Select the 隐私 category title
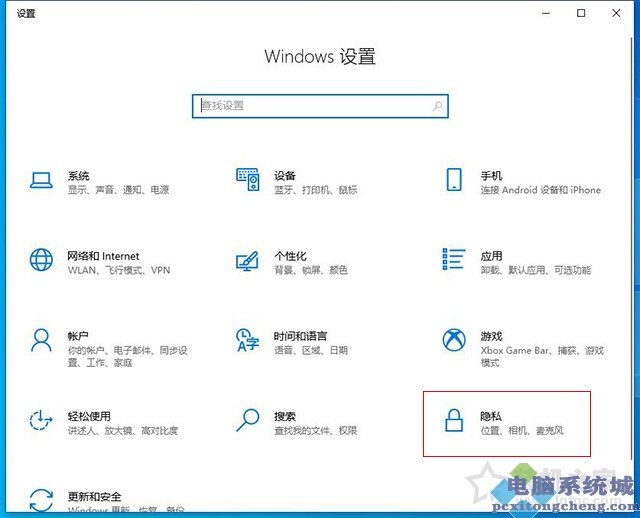The width and height of the screenshot is (640, 518). 491,416
